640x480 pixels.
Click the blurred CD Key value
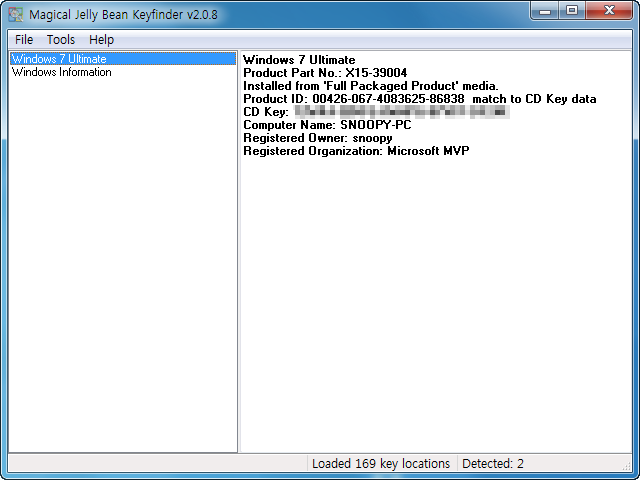[402, 111]
